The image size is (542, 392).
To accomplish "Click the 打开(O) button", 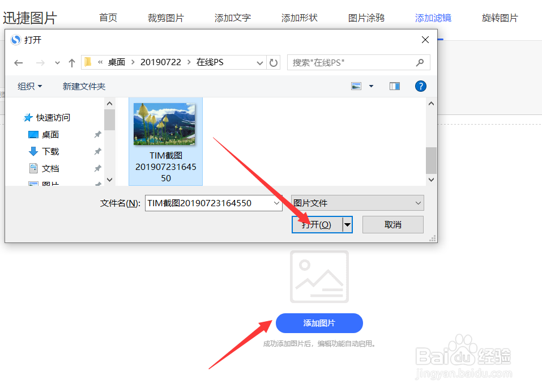I will (x=317, y=225).
